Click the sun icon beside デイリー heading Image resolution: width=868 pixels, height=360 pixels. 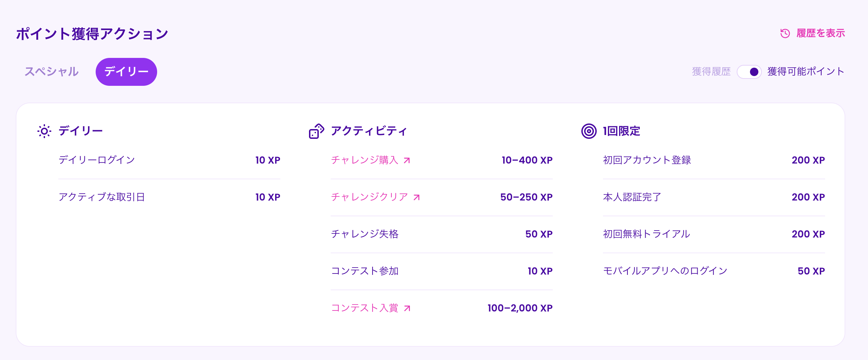click(x=44, y=131)
